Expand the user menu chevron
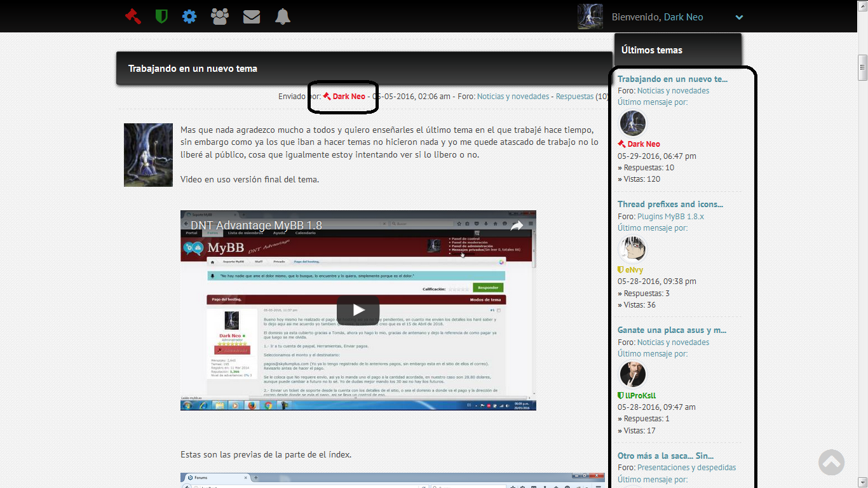Image resolution: width=868 pixels, height=488 pixels. click(739, 18)
